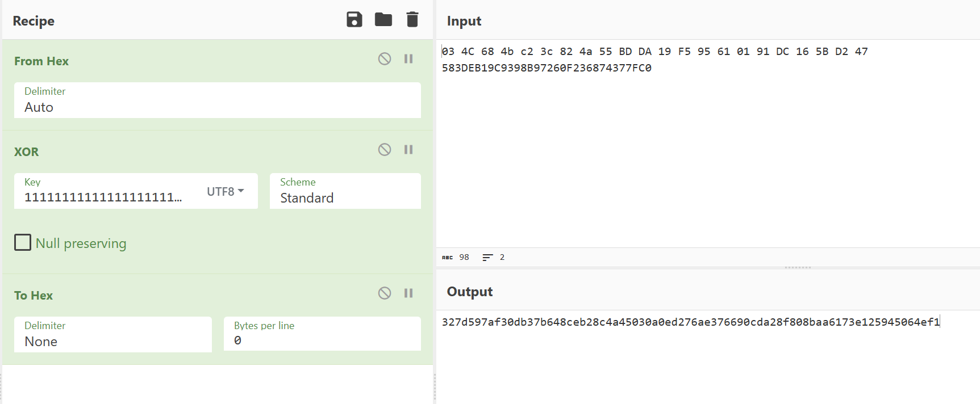Open the From Hex Delimiter Auto dropdown

point(218,100)
